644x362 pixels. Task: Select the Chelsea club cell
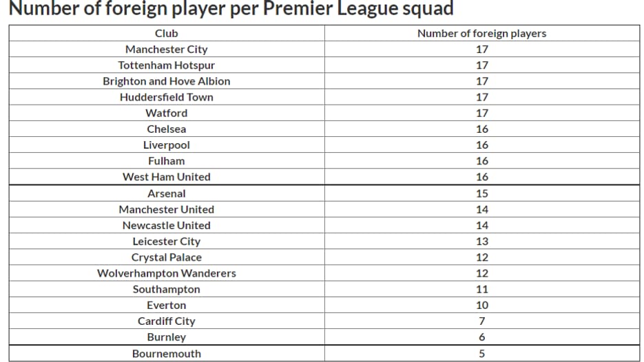167,129
